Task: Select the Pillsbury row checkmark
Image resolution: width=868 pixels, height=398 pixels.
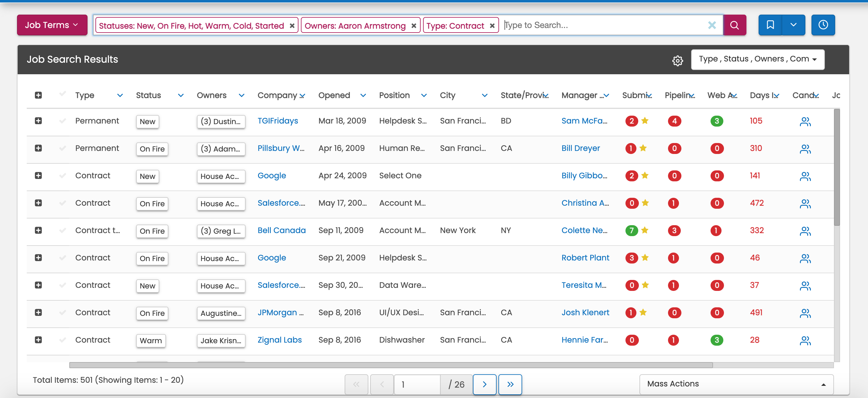Action: point(62,148)
